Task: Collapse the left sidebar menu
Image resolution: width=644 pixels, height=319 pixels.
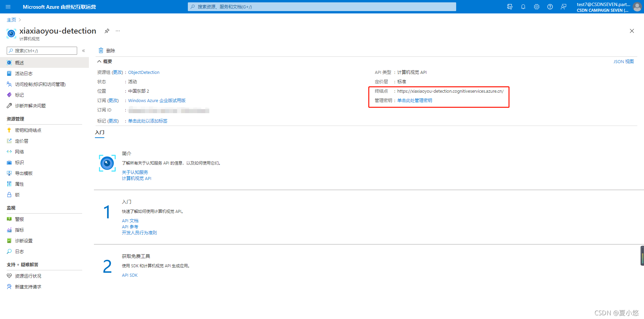Action: [x=84, y=51]
